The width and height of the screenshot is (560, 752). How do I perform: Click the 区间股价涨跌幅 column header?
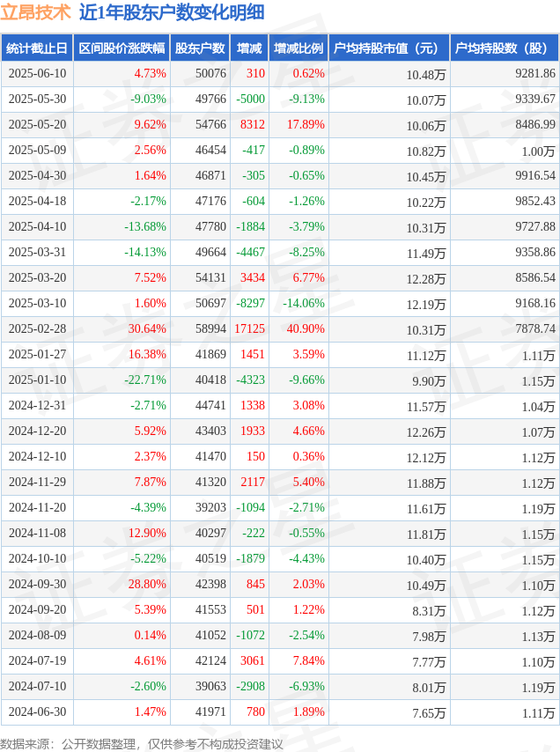pyautogui.click(x=122, y=48)
